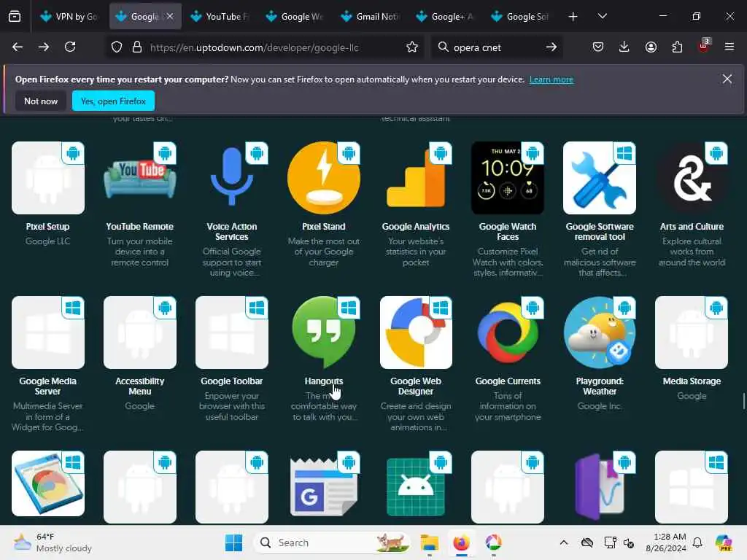Screen dimensions: 747x560
Task: Open the Firefox account icon
Action: (x=651, y=47)
